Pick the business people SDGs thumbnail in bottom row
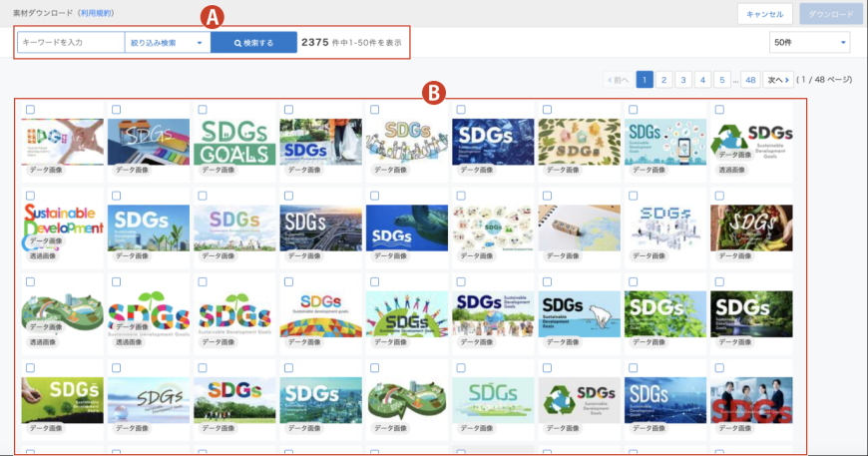 pyautogui.click(x=750, y=400)
